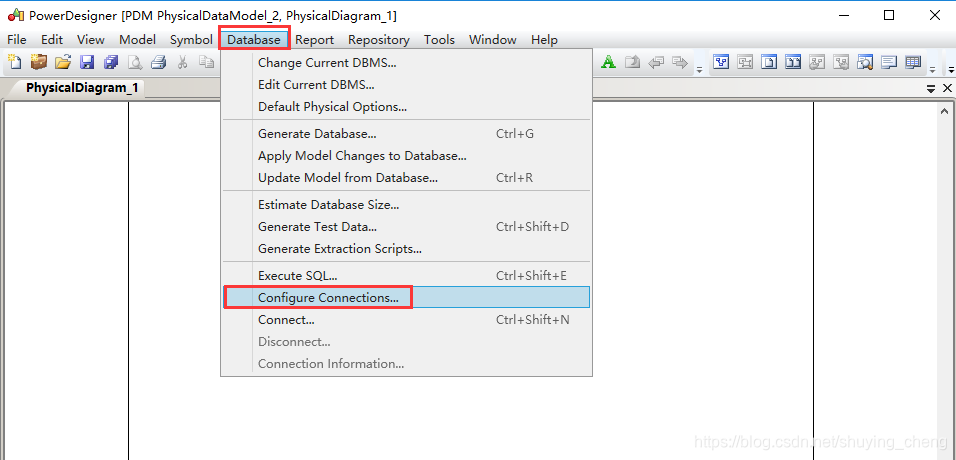
Task: Open the Help menu
Action: [544, 40]
